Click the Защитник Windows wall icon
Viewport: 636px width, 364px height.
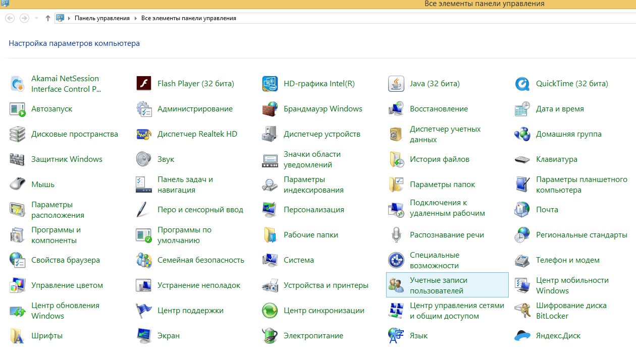point(17,159)
